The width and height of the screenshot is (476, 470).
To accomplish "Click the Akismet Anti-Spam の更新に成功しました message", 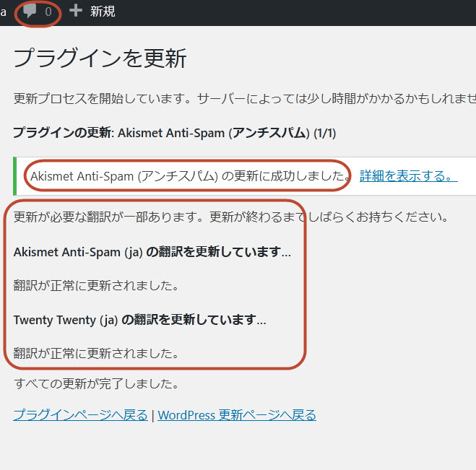I will coord(191,176).
